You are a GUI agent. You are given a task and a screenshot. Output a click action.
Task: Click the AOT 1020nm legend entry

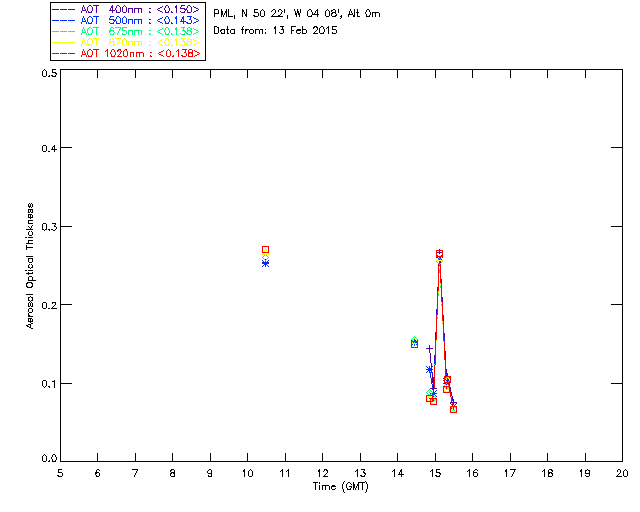(x=127, y=53)
